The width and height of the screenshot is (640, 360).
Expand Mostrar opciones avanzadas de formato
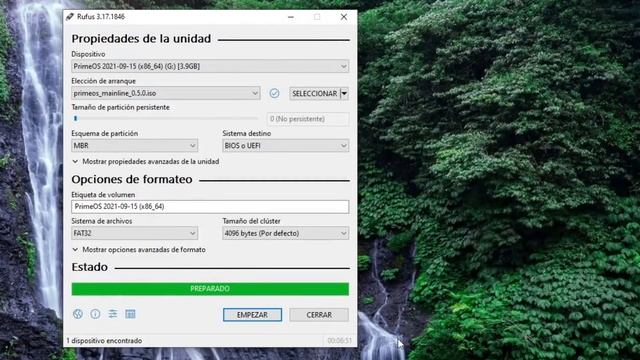(x=139, y=249)
